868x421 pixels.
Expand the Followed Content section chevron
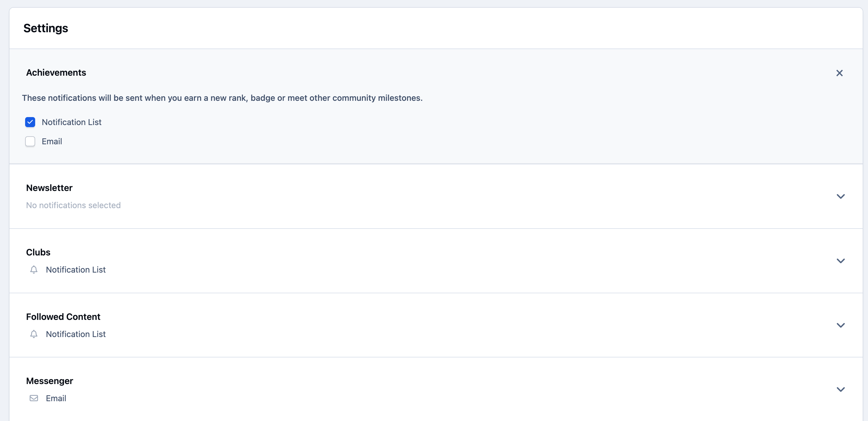point(840,325)
